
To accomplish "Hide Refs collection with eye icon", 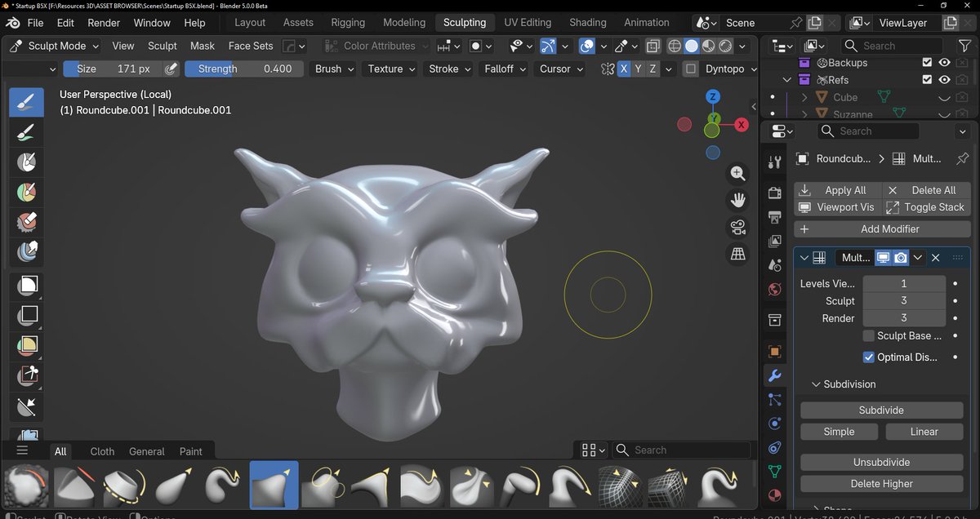I will [x=945, y=79].
